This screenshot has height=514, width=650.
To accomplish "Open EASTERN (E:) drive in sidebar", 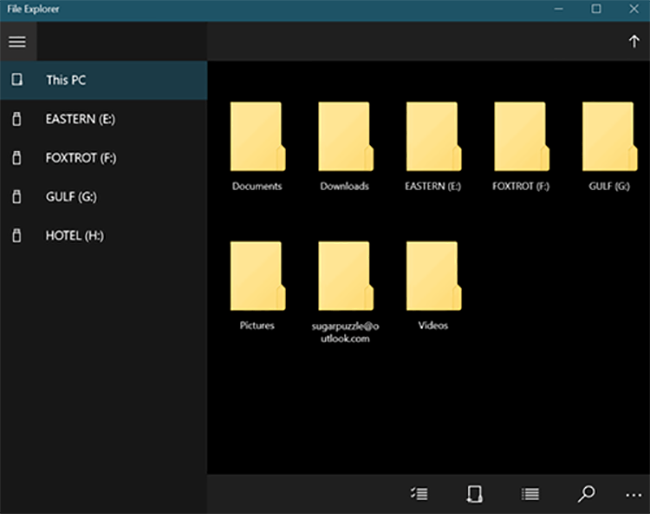I will 82,119.
